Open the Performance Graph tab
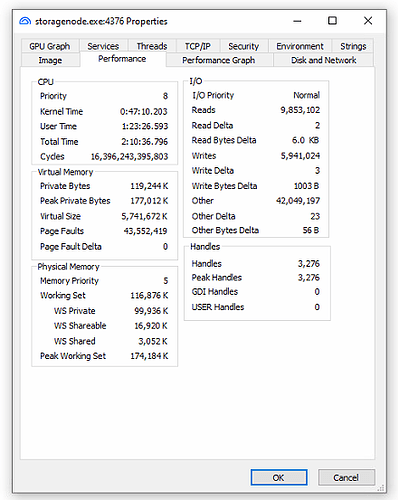This screenshot has width=398, height=500. 219,60
